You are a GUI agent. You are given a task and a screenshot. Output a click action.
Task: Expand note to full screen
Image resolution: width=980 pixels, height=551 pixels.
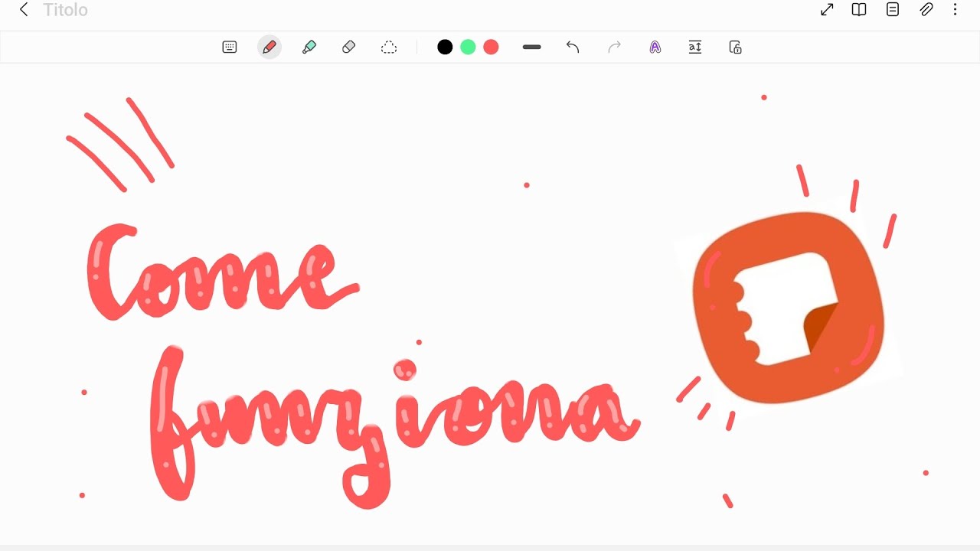(x=827, y=10)
